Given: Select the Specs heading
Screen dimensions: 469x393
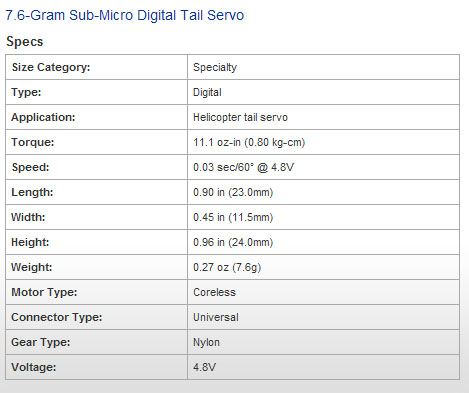Looking at the screenshot, I should click(x=25, y=42).
